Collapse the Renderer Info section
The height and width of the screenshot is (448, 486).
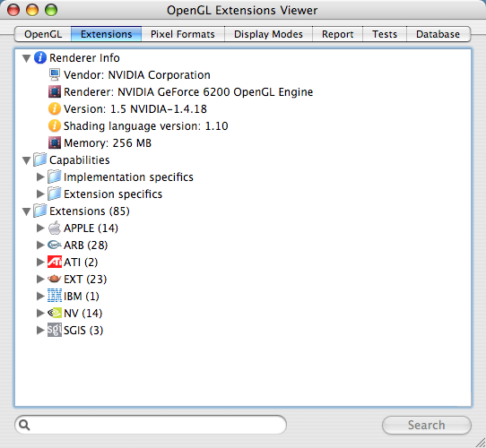tap(26, 58)
